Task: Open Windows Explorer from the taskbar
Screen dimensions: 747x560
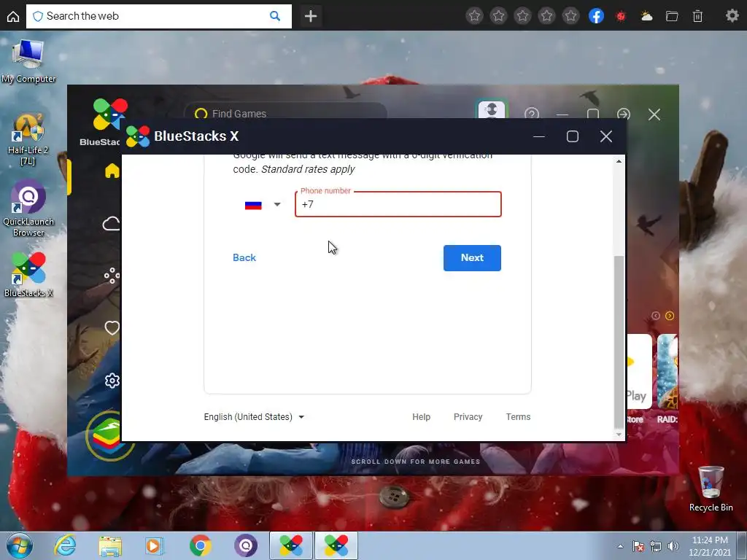Action: [110, 545]
